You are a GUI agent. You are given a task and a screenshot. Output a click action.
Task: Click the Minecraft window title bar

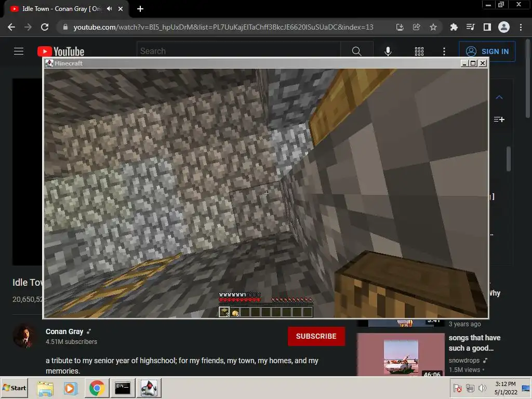(x=253, y=63)
